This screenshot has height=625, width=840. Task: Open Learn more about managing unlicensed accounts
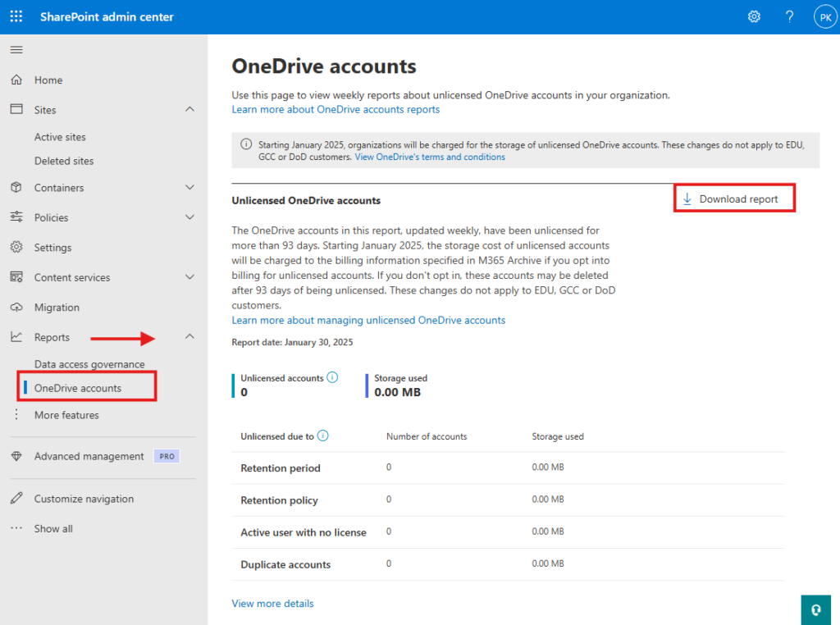coord(368,320)
